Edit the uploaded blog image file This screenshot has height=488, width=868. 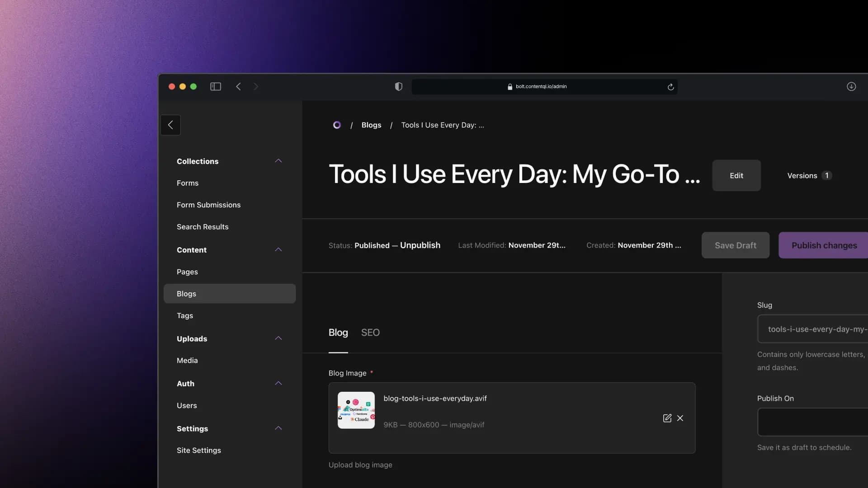click(x=667, y=418)
